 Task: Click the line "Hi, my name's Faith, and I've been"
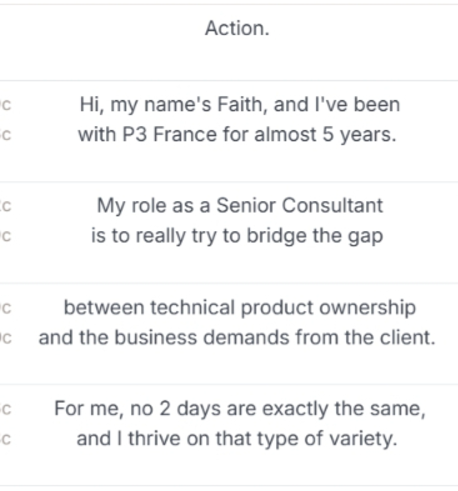[x=240, y=105]
